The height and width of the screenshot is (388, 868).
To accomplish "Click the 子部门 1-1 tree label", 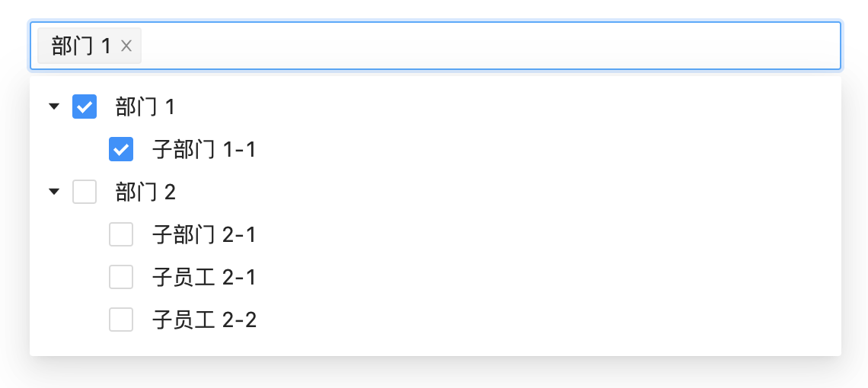I will coord(203,150).
